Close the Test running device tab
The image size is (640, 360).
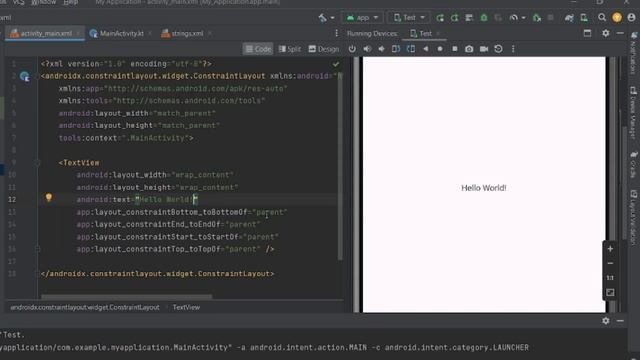tap(438, 33)
